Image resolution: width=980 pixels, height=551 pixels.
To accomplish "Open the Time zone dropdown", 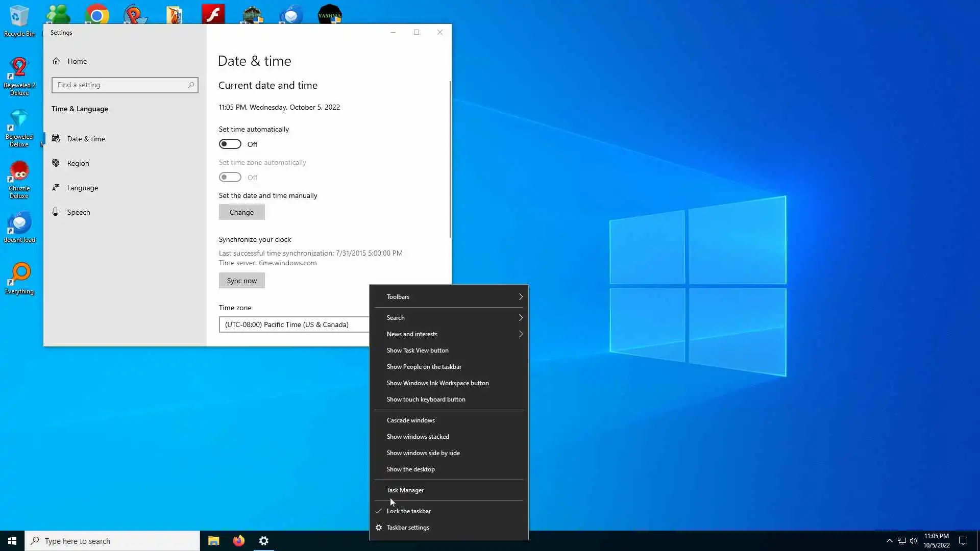I will tap(293, 324).
